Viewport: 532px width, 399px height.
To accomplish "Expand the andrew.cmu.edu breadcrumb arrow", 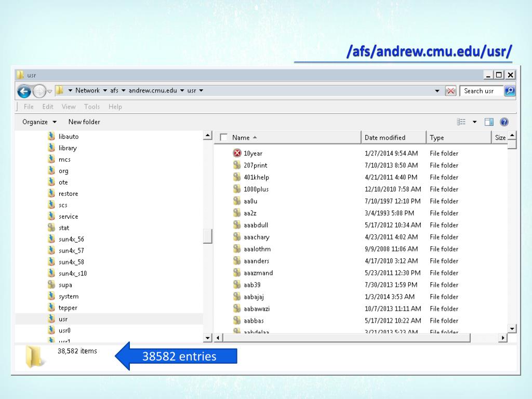I will click(182, 90).
